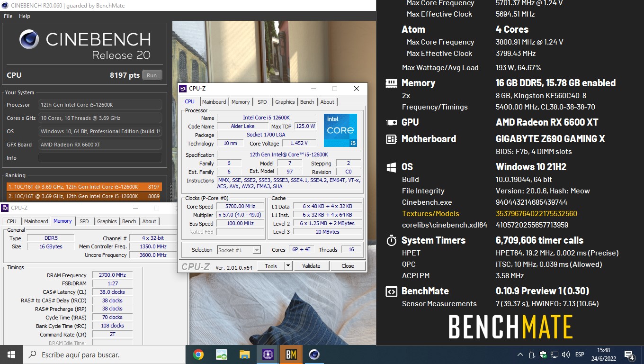Open Bench tab in front CPU-Z
644x364 pixels.
tap(307, 102)
